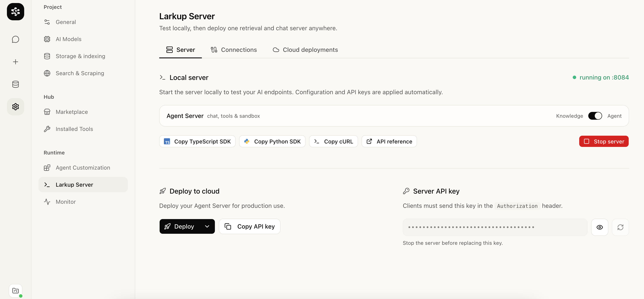Copy the Python SDK snippet
Image resolution: width=644 pixels, height=299 pixels.
[272, 142]
